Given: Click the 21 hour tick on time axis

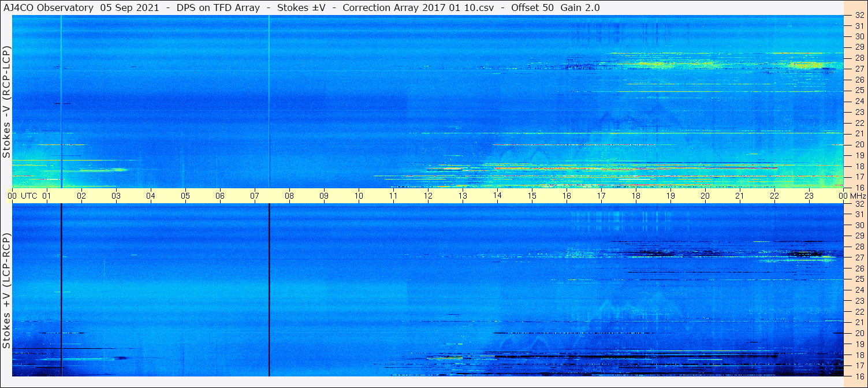Looking at the screenshot, I should [740, 196].
